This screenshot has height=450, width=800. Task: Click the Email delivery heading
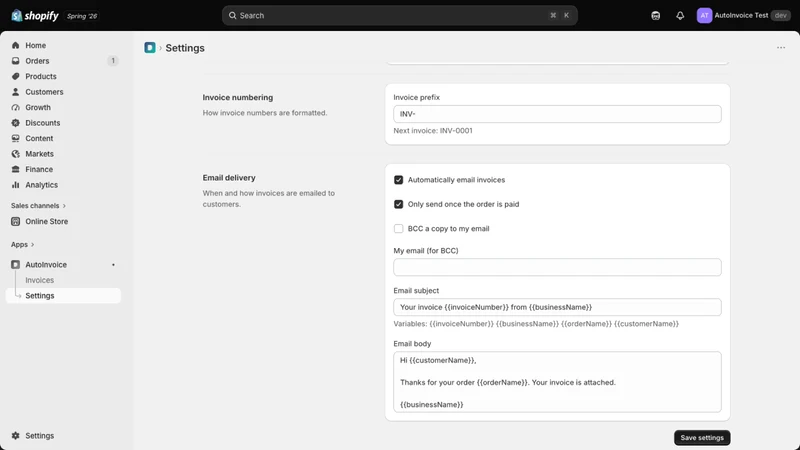click(x=229, y=178)
